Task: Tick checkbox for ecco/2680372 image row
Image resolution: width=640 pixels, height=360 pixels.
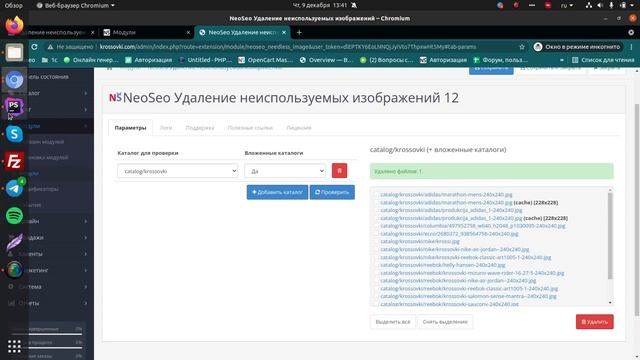Action: click(376, 234)
